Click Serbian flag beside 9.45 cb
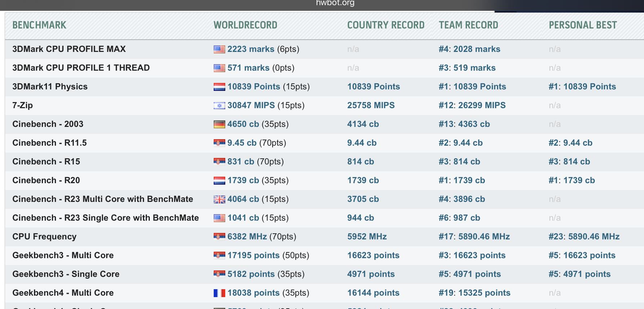 (219, 143)
